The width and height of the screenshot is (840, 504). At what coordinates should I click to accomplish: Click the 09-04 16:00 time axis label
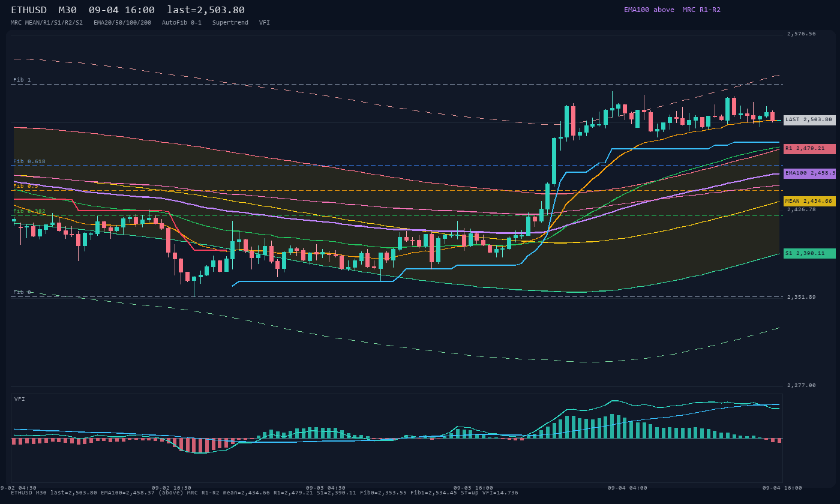click(782, 488)
